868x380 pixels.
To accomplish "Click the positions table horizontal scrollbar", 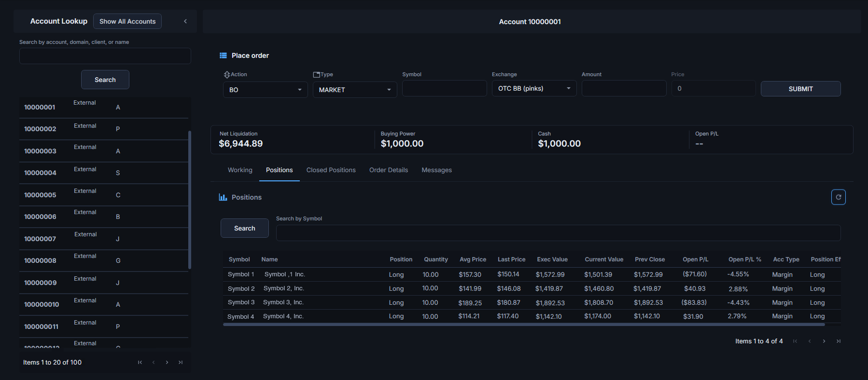I will tap(524, 325).
